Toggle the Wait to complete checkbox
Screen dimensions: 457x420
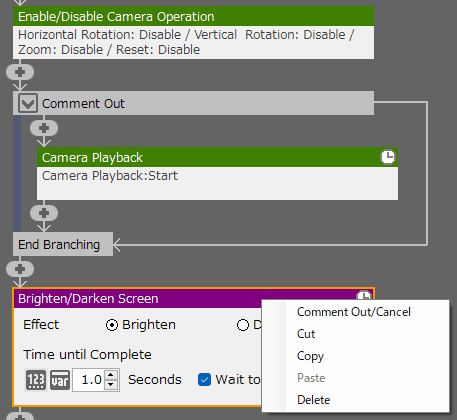pos(204,379)
